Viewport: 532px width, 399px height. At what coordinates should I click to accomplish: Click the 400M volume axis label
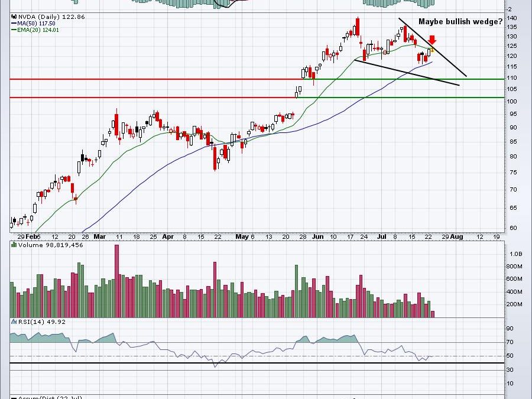[x=514, y=292]
